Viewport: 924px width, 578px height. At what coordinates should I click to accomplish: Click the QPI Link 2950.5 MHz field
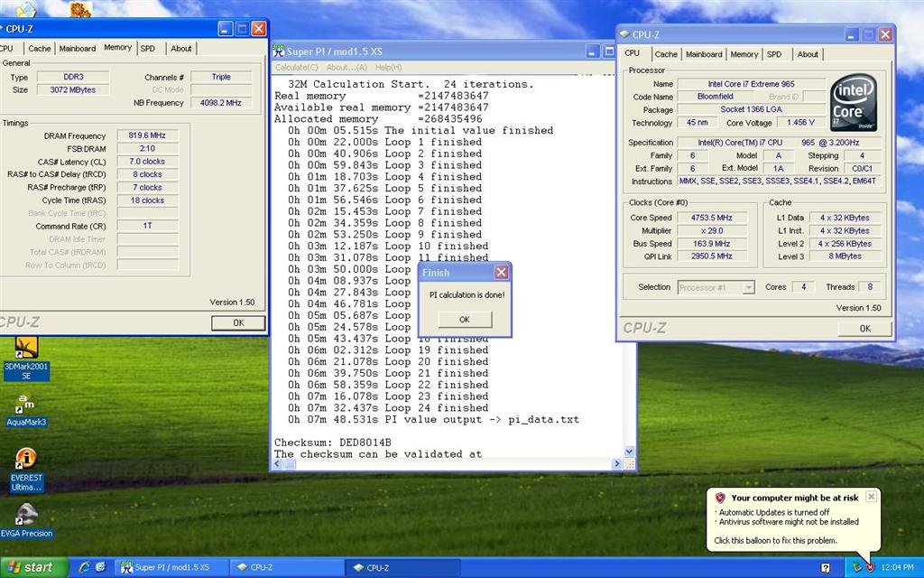(x=711, y=256)
